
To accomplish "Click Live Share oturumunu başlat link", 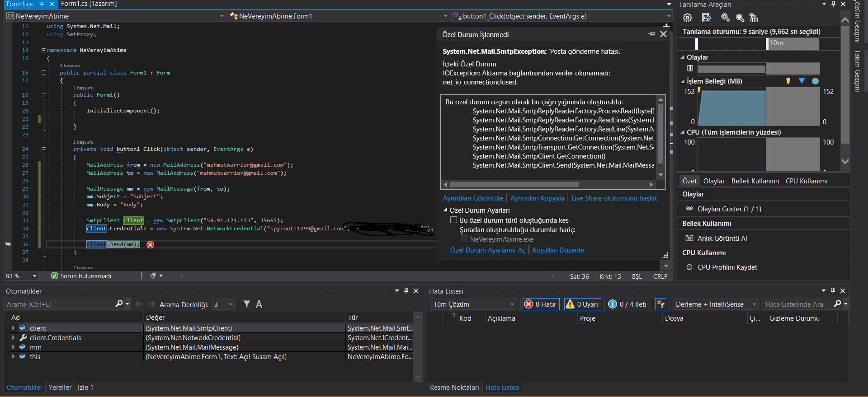I will tap(614, 198).
